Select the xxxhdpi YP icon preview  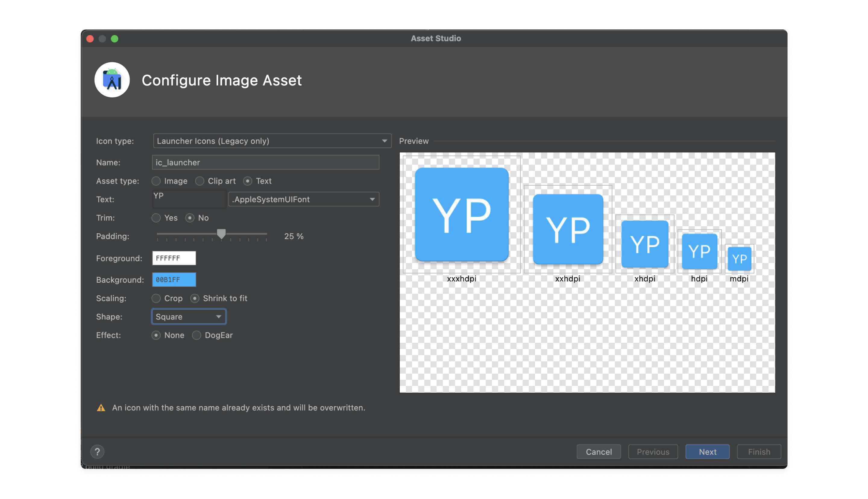coord(461,214)
